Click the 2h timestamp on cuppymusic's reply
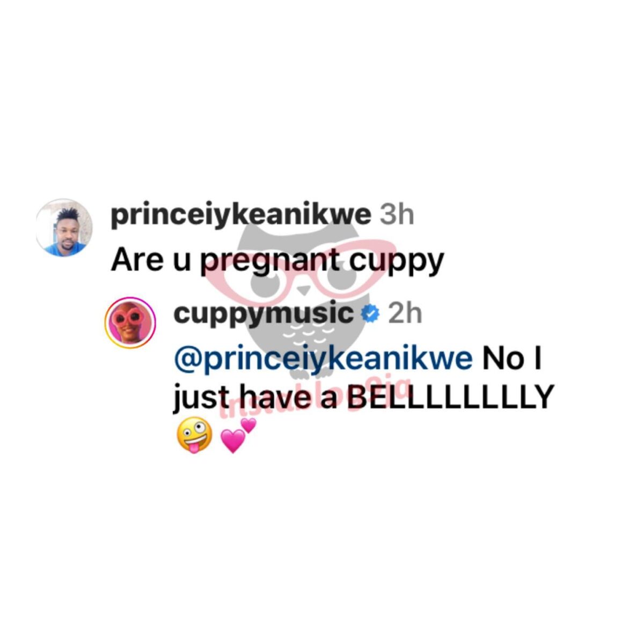The width and height of the screenshot is (644, 644). [405, 313]
